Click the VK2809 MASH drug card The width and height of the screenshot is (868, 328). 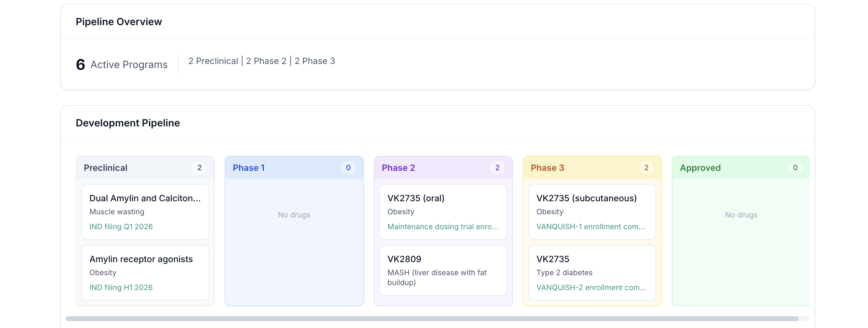[443, 270]
